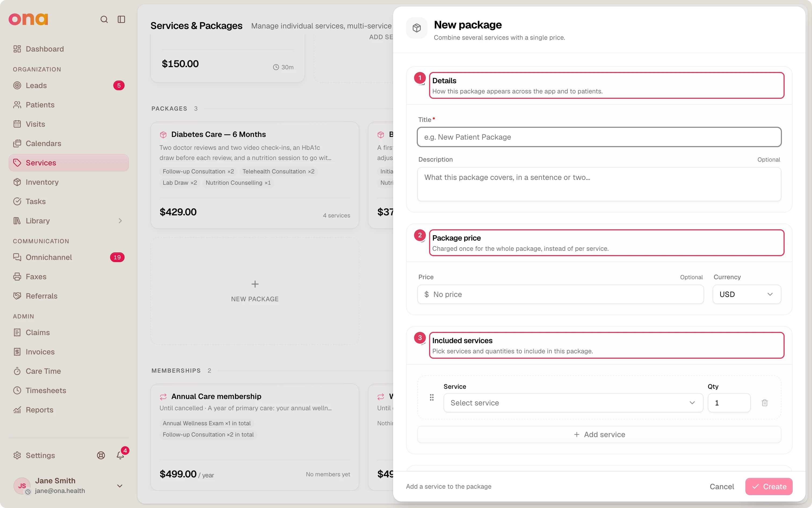Click the Qty field showing 1
812x508 pixels.
tap(729, 403)
